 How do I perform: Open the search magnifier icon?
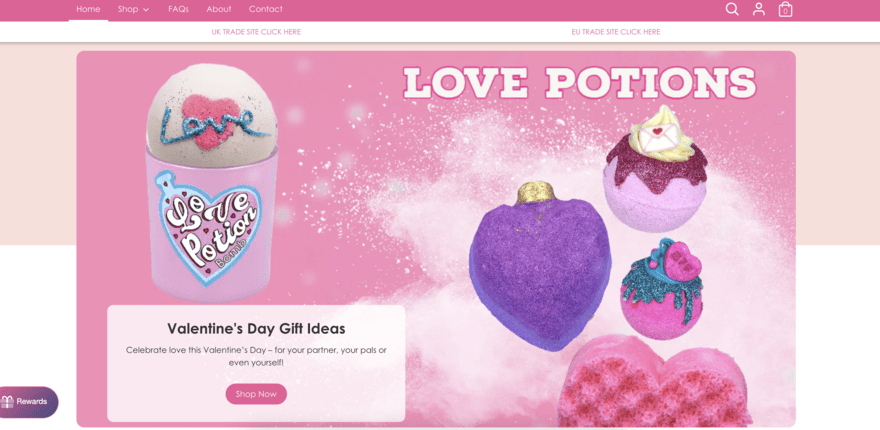(732, 9)
